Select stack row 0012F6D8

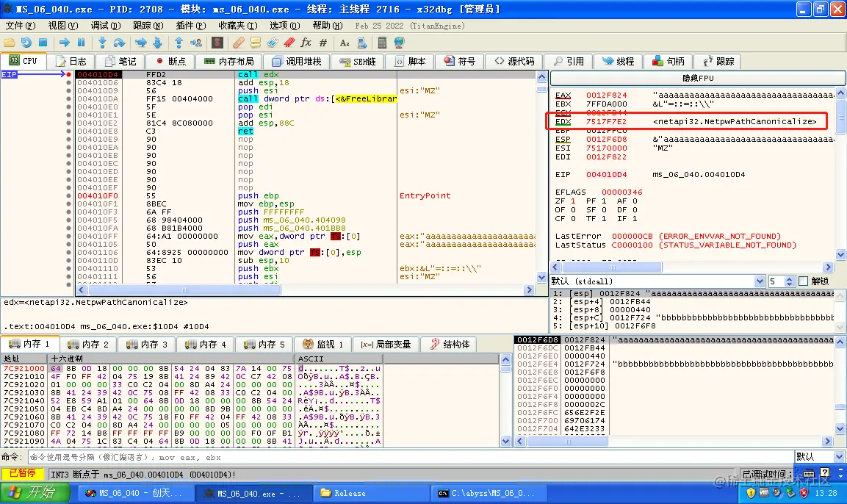tap(675, 339)
